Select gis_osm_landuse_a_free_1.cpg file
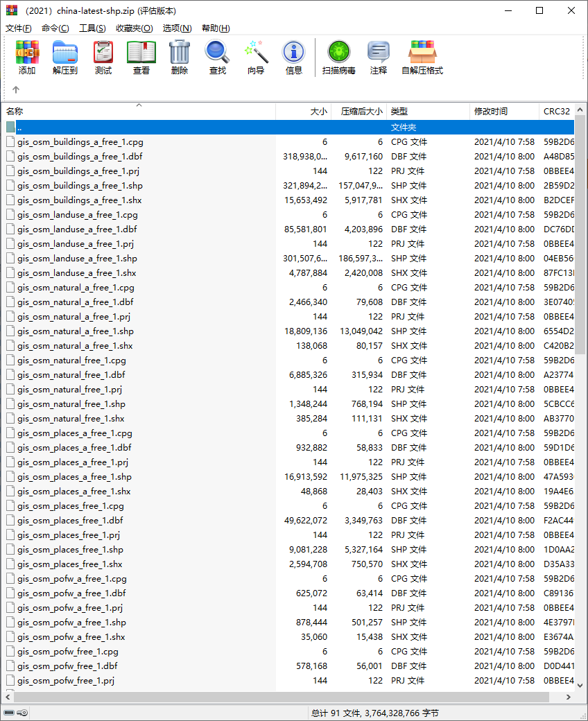 point(288,215)
